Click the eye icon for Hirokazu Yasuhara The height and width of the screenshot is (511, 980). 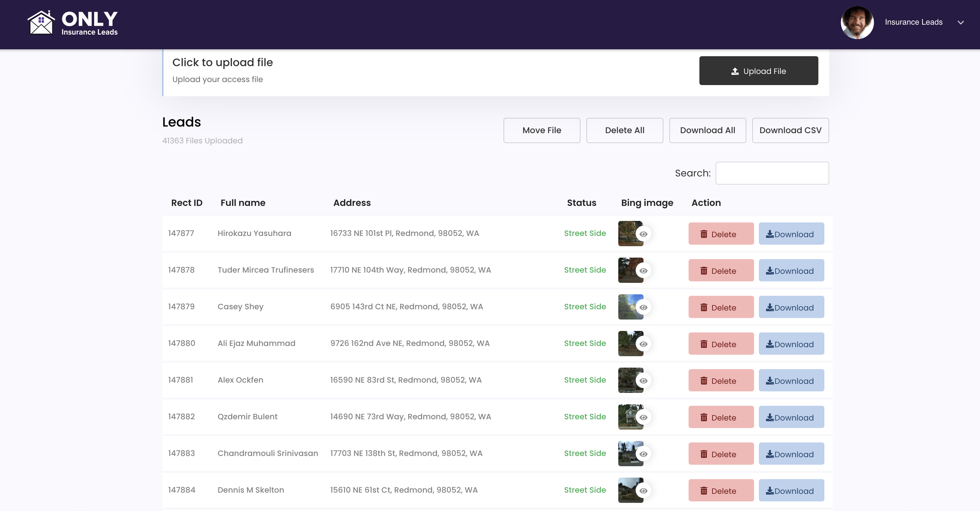tap(643, 234)
